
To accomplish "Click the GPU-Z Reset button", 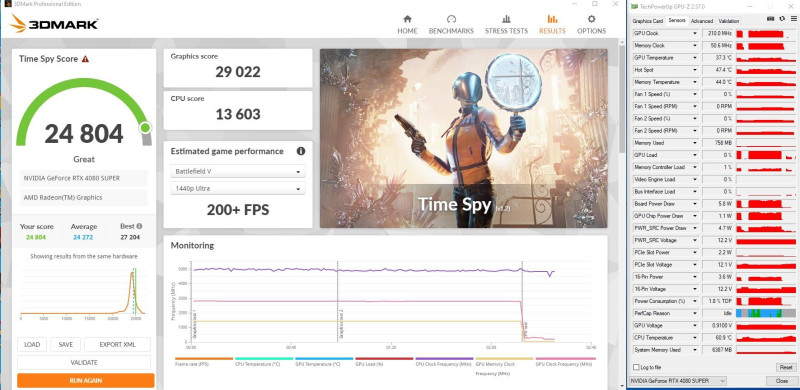I will 786,368.
